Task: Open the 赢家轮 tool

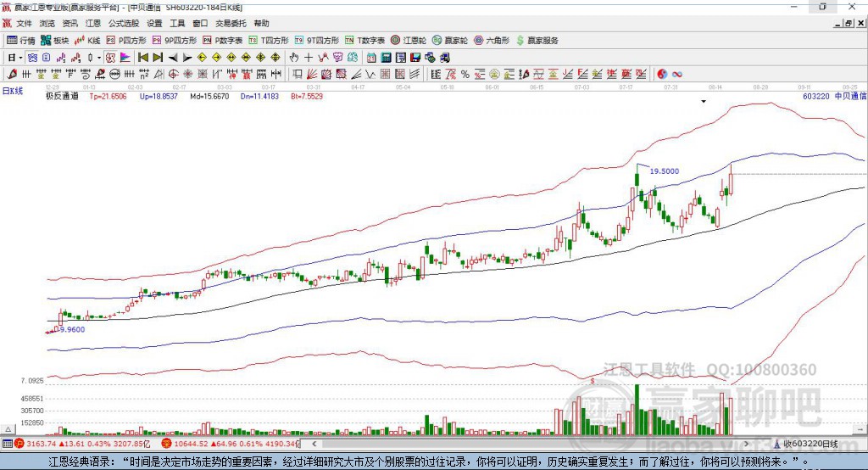Action: (x=449, y=41)
